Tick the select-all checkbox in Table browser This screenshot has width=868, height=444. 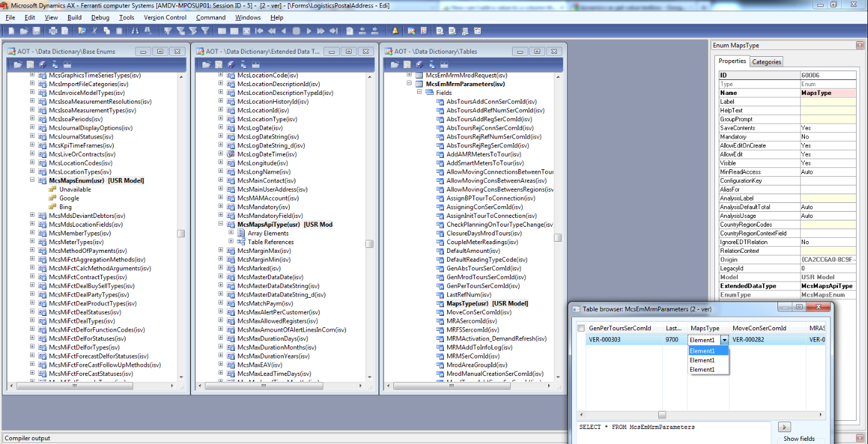[581, 328]
